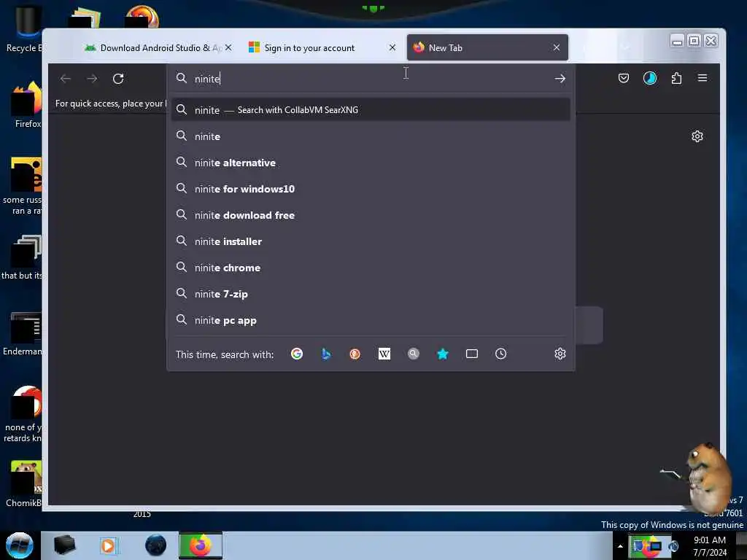Choose 'ninite alternative' suggestion
The image size is (747, 560).
pyautogui.click(x=371, y=163)
